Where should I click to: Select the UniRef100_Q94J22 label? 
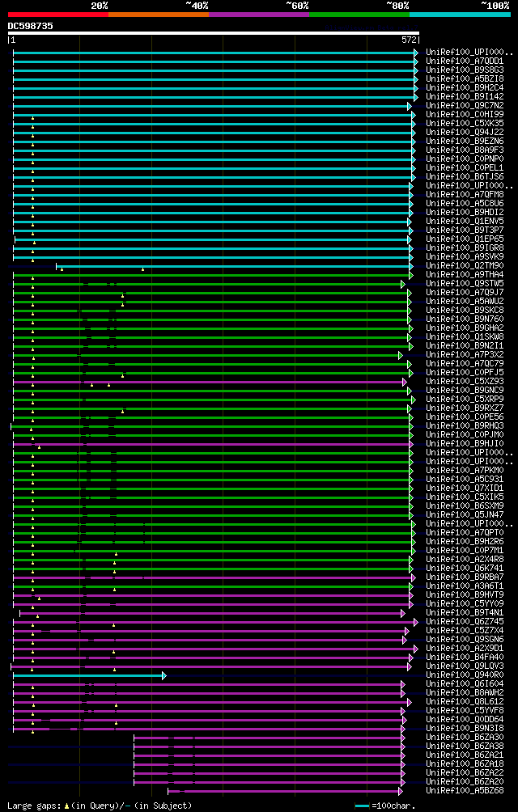(x=465, y=132)
